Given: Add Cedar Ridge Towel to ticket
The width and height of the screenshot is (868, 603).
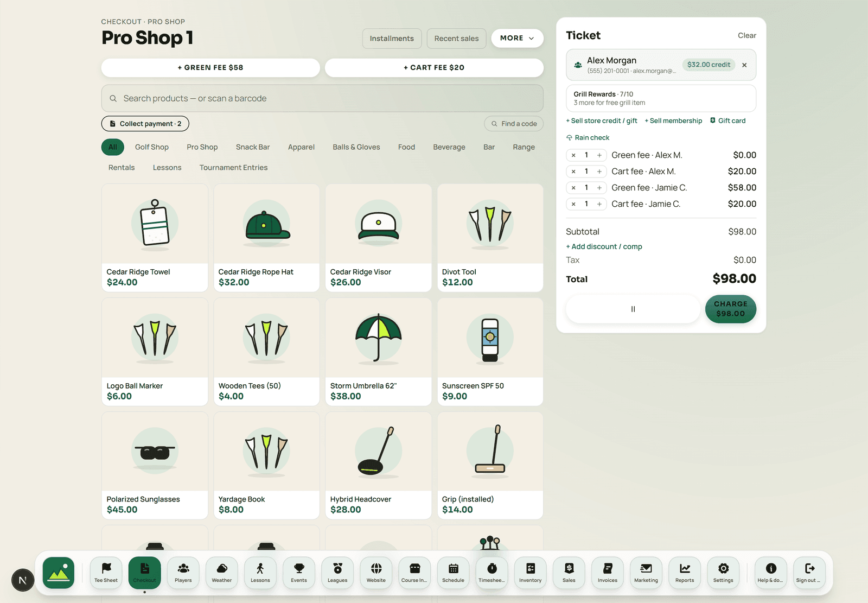Looking at the screenshot, I should [155, 238].
